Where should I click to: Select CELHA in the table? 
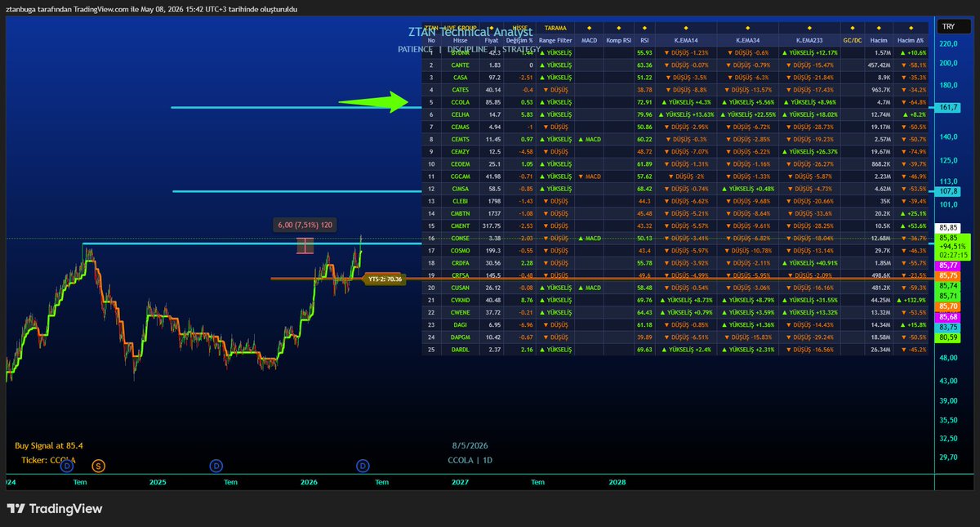pyautogui.click(x=461, y=115)
